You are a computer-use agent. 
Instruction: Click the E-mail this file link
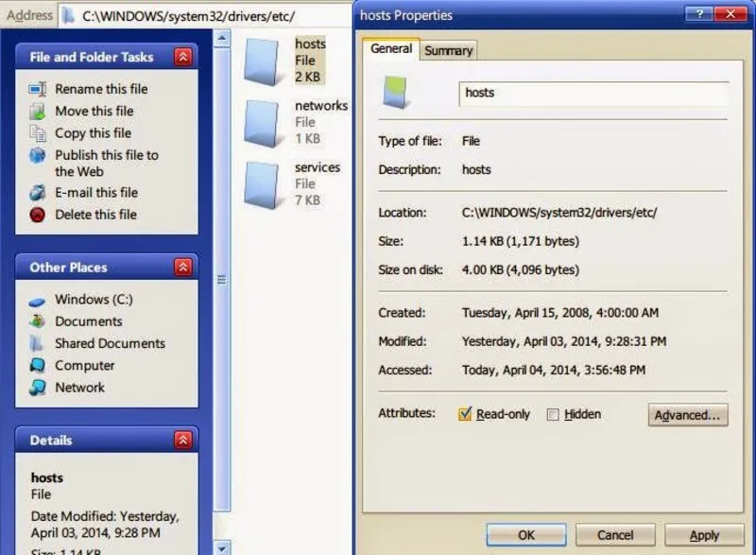point(96,193)
